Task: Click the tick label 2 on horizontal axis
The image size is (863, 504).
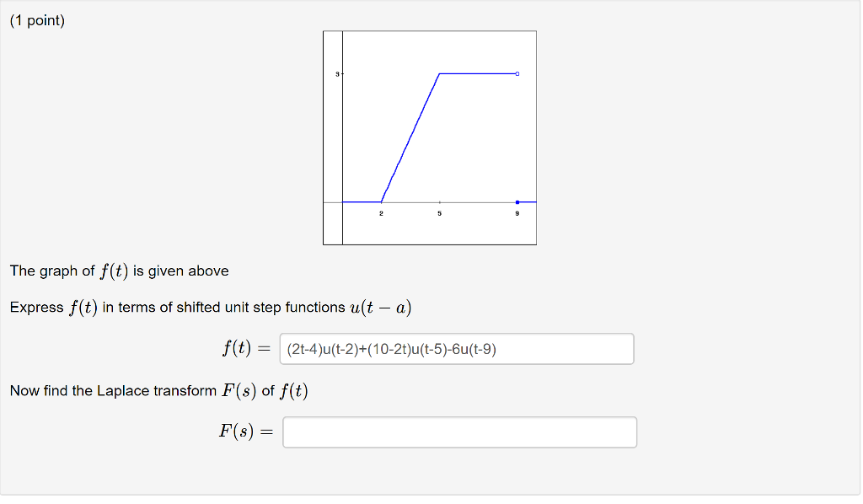Action: coord(380,213)
